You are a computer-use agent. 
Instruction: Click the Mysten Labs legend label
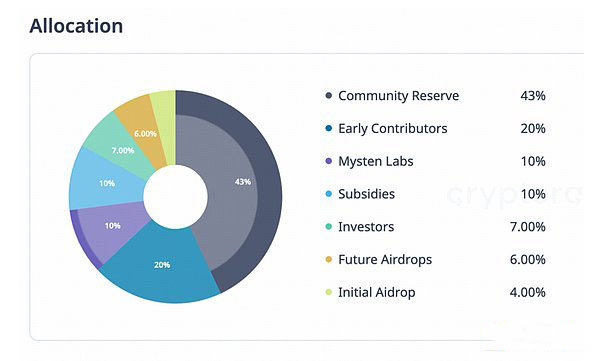pos(376,162)
